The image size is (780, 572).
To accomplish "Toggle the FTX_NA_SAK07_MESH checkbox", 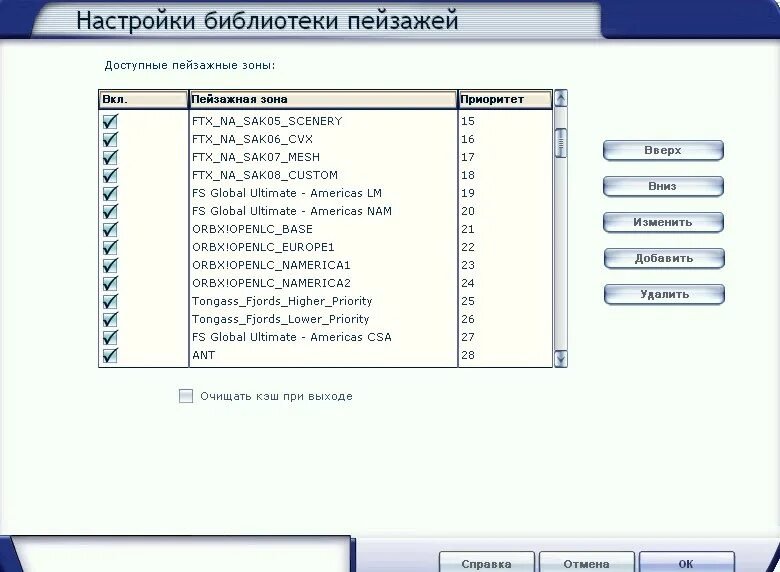I will (110, 157).
